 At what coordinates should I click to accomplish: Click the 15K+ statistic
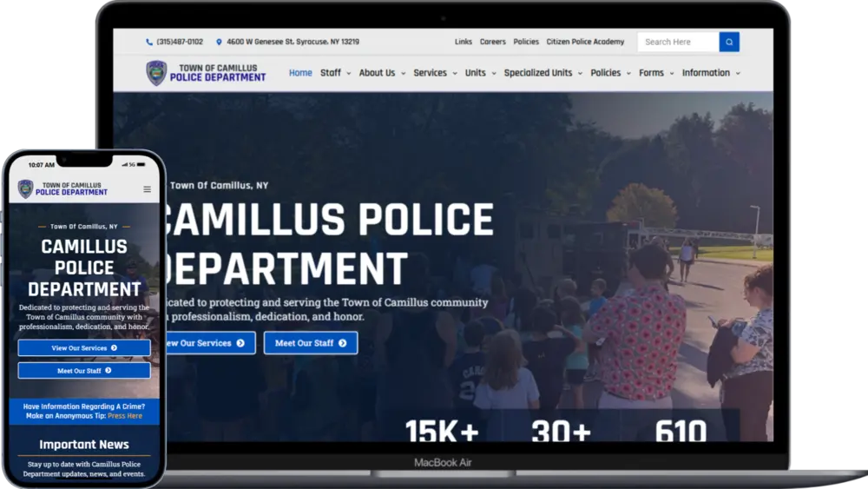click(x=442, y=430)
